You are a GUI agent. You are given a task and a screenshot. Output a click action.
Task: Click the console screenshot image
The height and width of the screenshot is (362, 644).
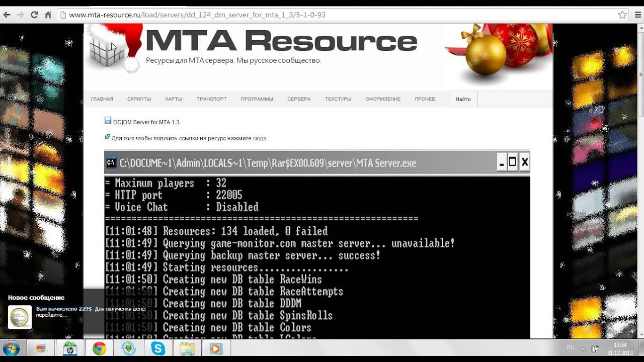[317, 245]
